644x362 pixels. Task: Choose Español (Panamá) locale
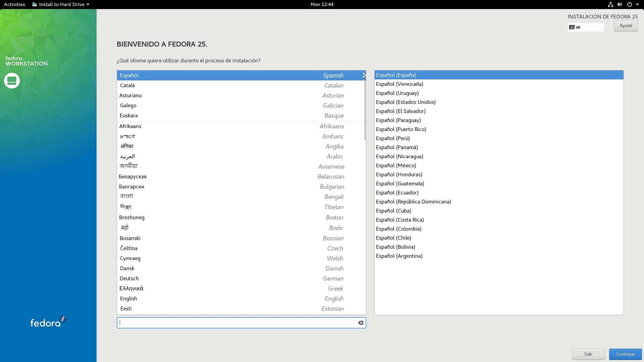[x=499, y=147]
